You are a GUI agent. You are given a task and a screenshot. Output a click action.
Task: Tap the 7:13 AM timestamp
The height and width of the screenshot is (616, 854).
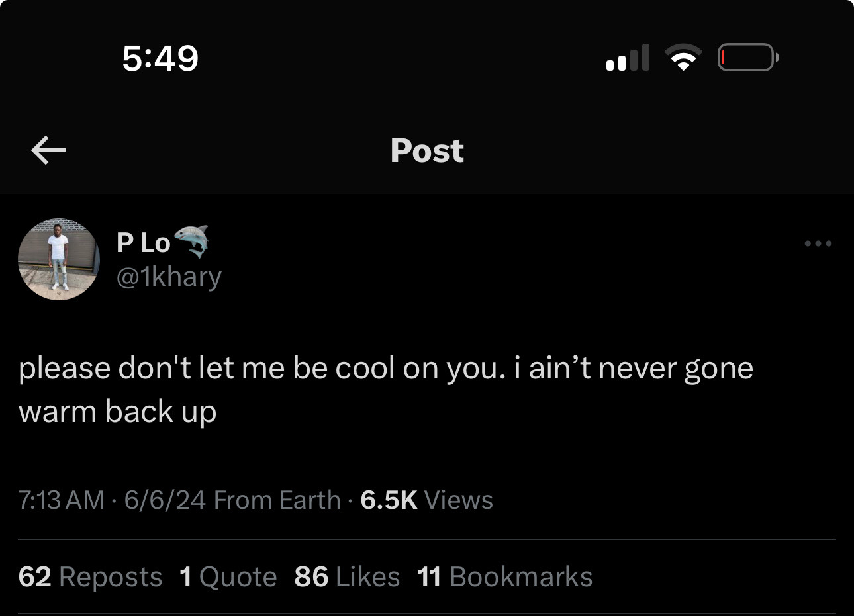coord(61,500)
